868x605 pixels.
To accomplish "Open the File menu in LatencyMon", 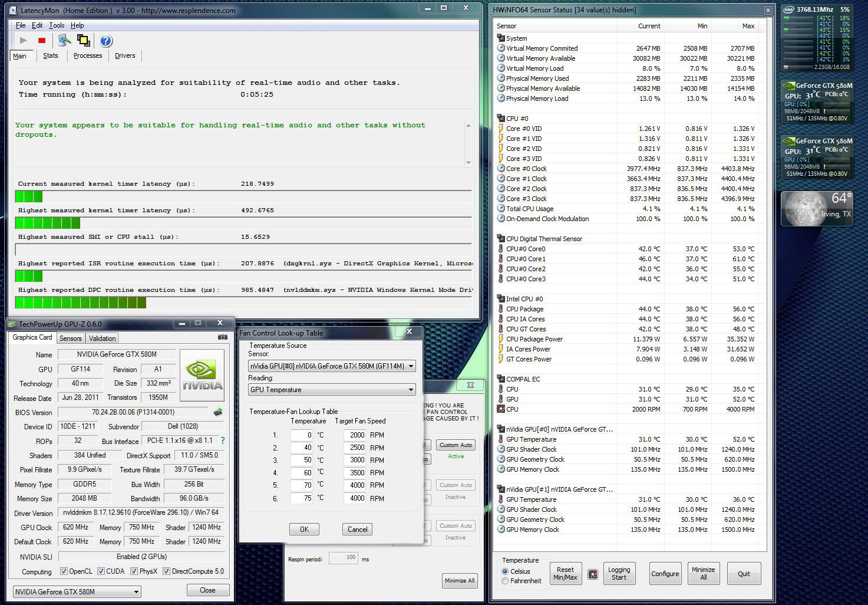I will pos(21,25).
